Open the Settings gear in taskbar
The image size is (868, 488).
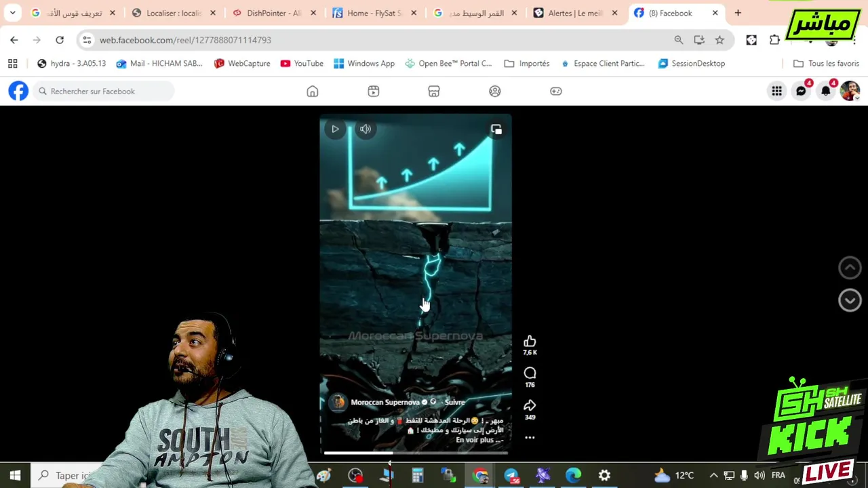point(604,476)
